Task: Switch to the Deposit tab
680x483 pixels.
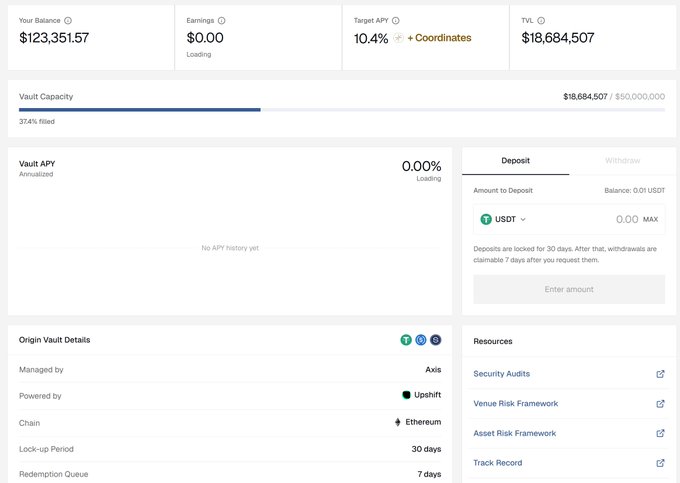Action: (516, 161)
